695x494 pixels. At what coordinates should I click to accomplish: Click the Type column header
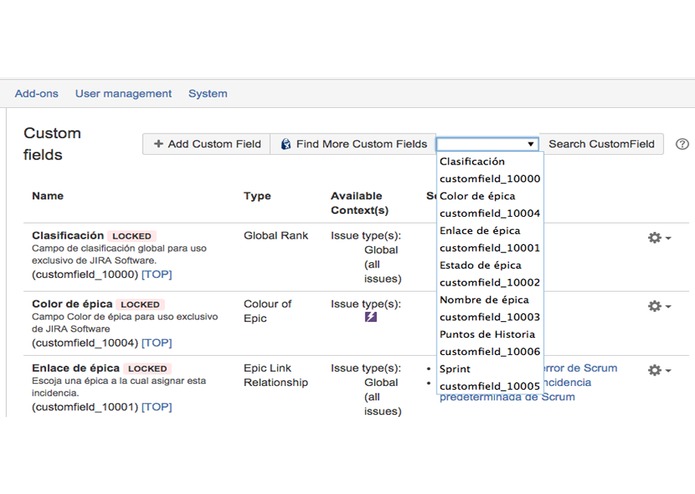pyautogui.click(x=257, y=196)
